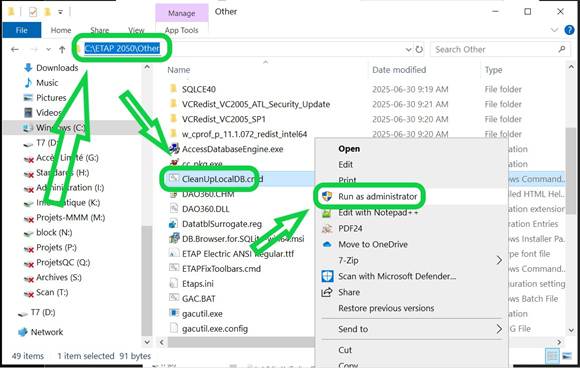Select the VCRedist_VC2005_ATL_Security_Update folder
This screenshot has width=580, height=368.
click(256, 104)
